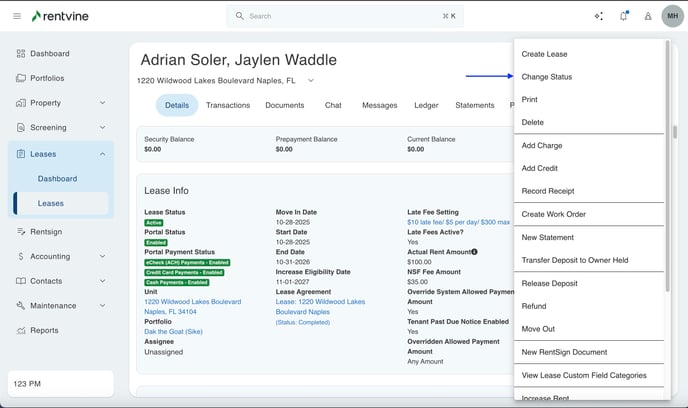The height and width of the screenshot is (408, 688).
Task: Open the notifications bell icon
Action: coord(624,16)
